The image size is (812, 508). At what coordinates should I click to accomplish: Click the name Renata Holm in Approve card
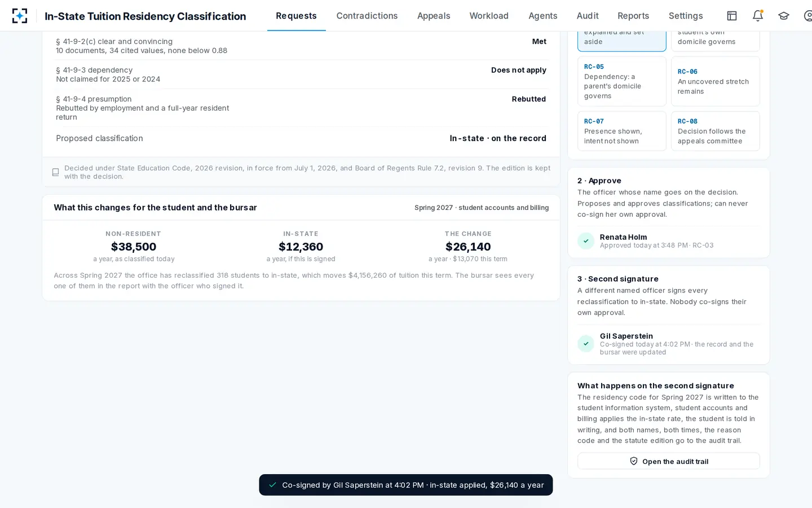point(623,237)
